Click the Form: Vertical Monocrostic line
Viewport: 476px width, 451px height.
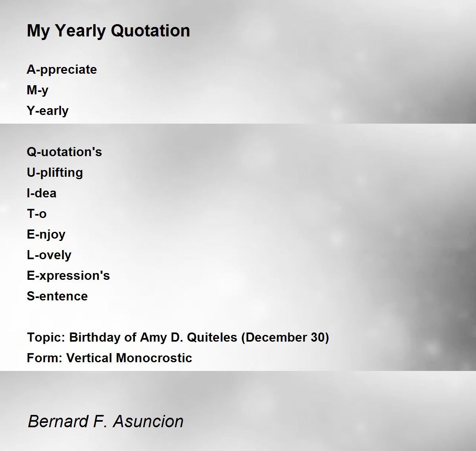(109, 358)
